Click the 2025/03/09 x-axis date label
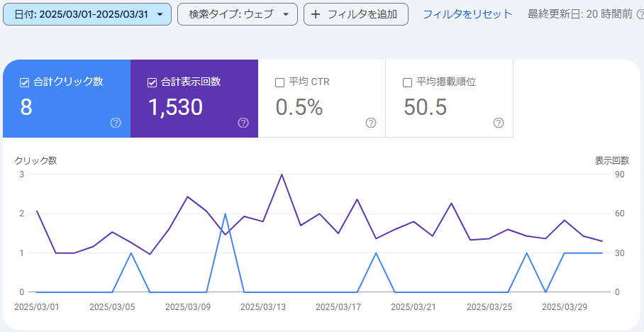Image resolution: width=644 pixels, height=332 pixels. (x=188, y=307)
